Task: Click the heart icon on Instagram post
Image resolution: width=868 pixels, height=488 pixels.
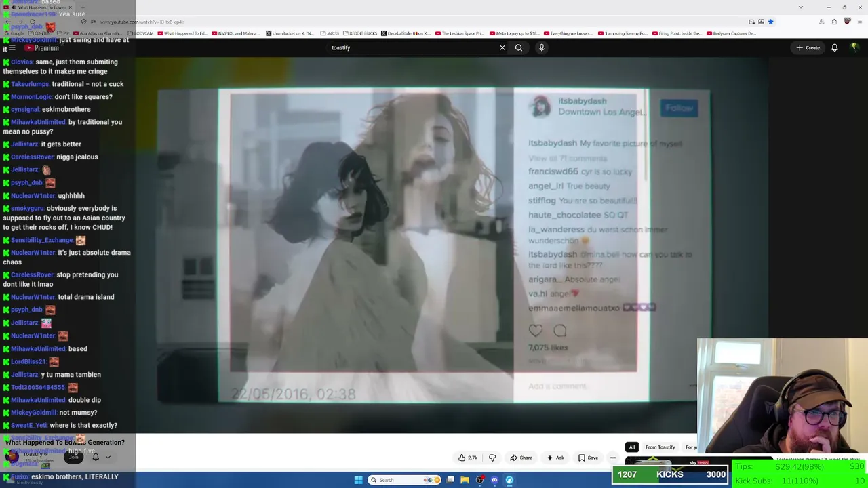Action: coord(536,330)
